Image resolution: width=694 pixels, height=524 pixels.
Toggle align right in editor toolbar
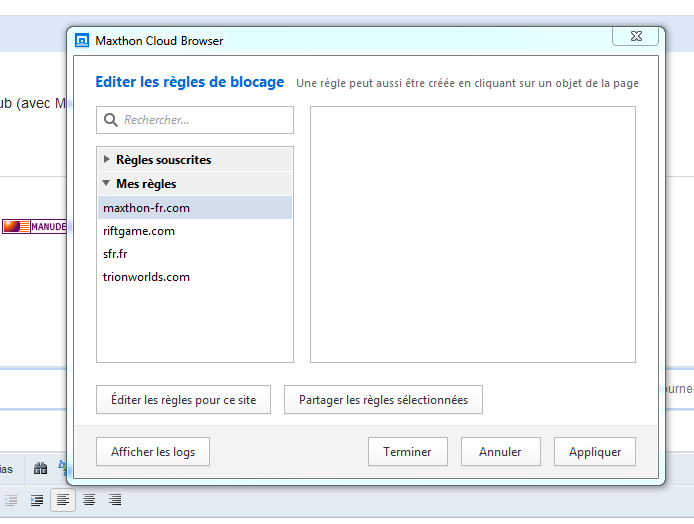115,500
